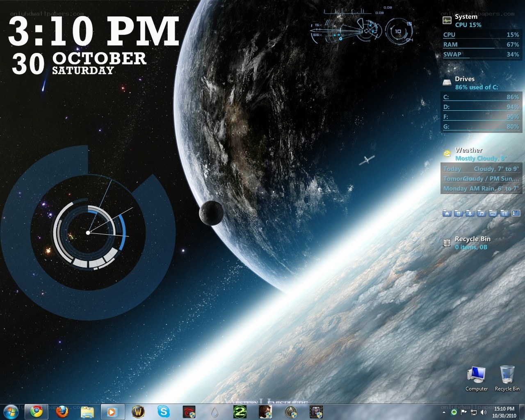Click the Tomorrow forecast row

tap(481, 178)
